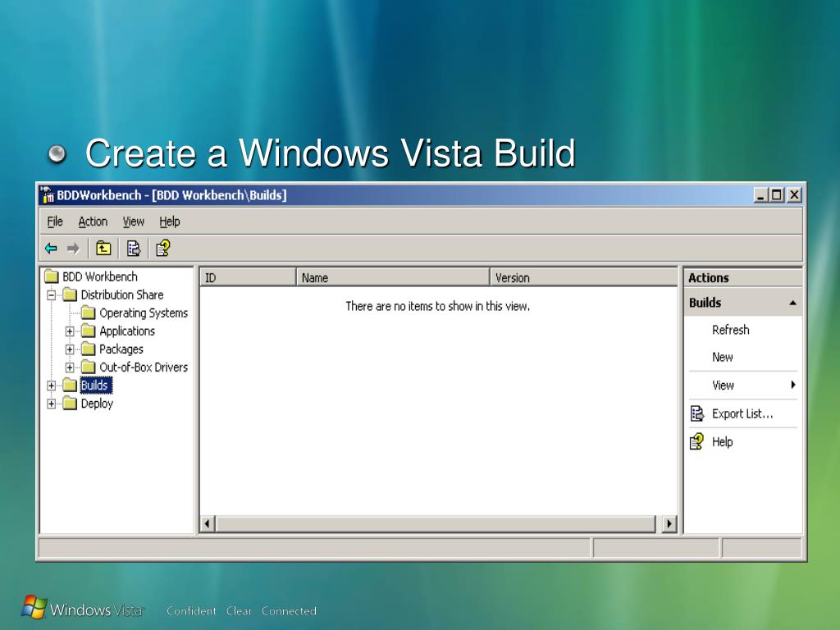Click the Help icon in Actions pane
Screen dimensions: 840x630
(697, 441)
